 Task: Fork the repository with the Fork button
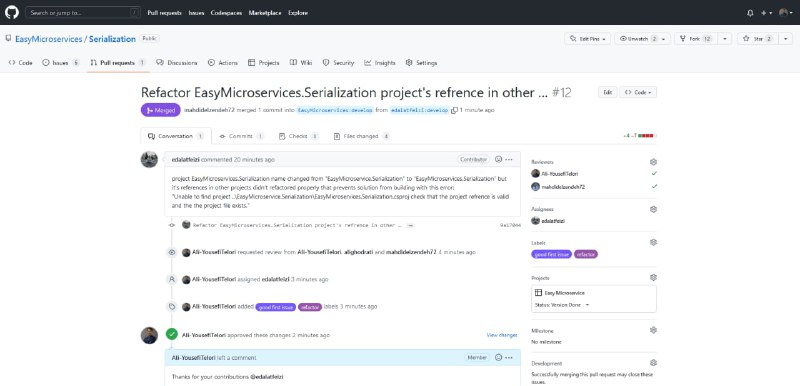click(696, 39)
